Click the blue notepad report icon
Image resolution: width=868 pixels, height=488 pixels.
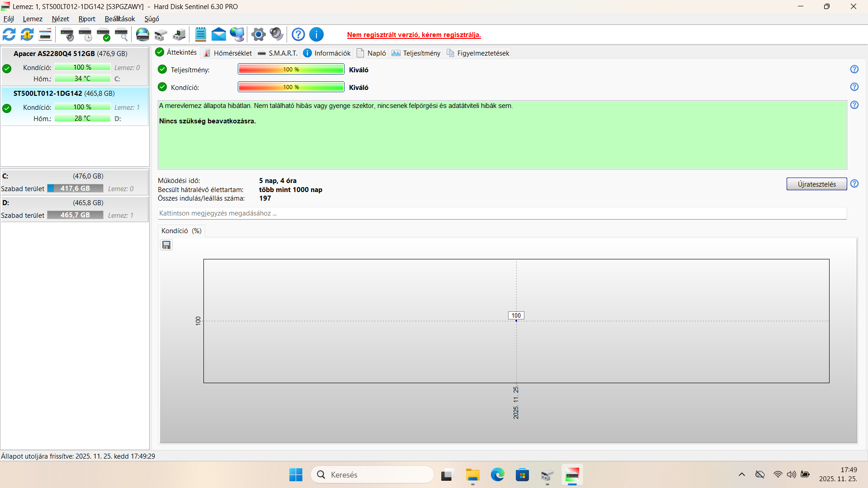pyautogui.click(x=201, y=34)
